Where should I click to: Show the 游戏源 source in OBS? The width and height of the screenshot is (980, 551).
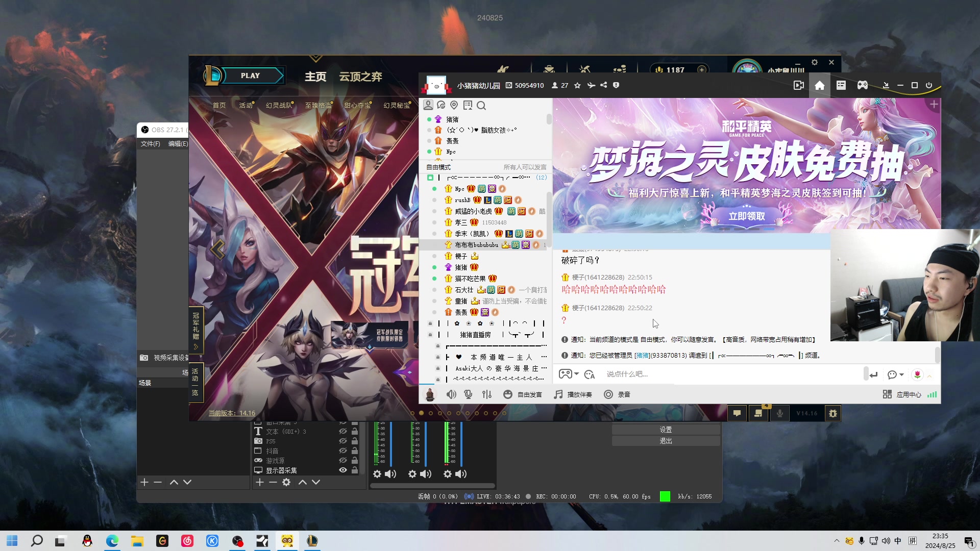point(343,461)
